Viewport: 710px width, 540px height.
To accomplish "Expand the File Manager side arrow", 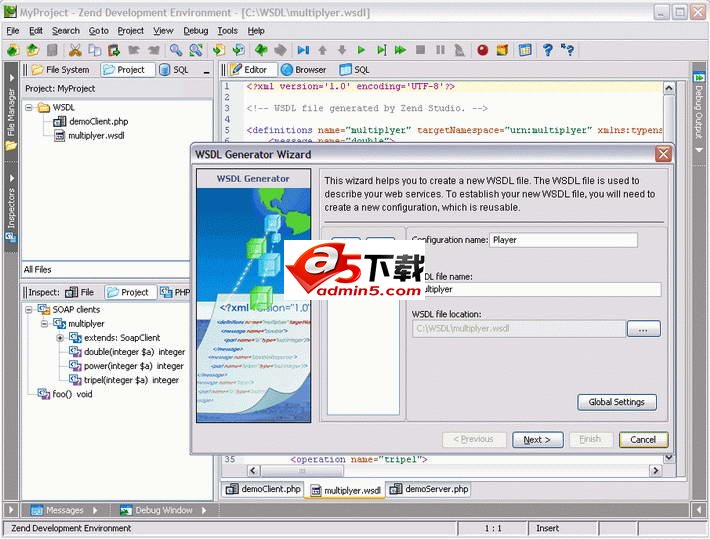I will pyautogui.click(x=11, y=78).
